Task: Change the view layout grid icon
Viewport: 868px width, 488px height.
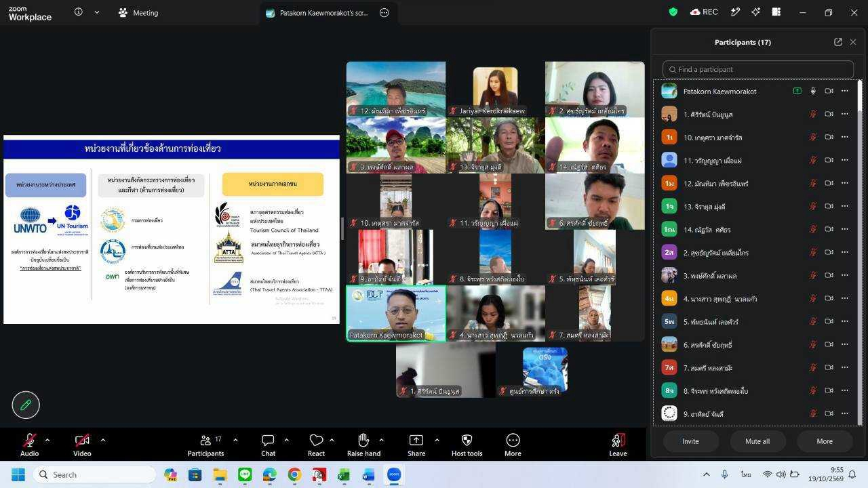Action: [x=776, y=12]
